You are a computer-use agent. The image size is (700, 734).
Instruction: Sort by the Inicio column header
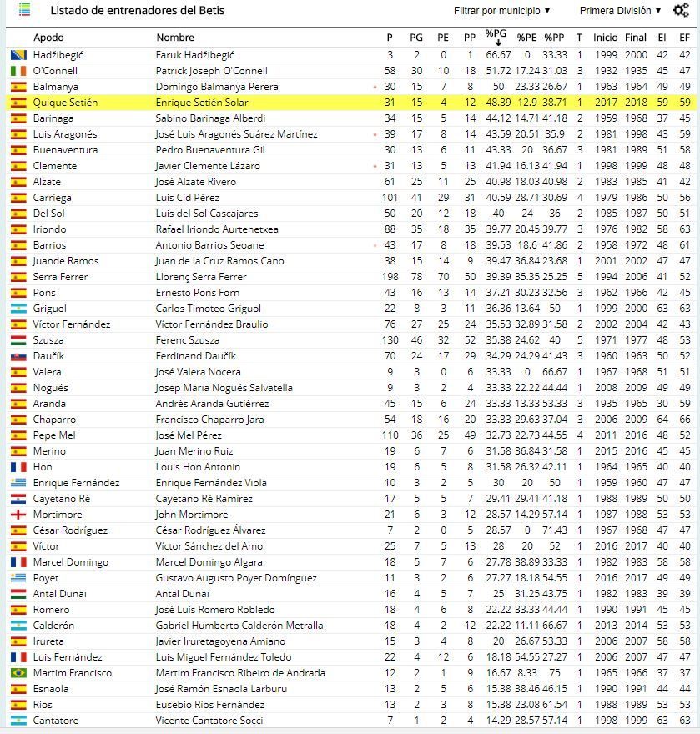(606, 38)
